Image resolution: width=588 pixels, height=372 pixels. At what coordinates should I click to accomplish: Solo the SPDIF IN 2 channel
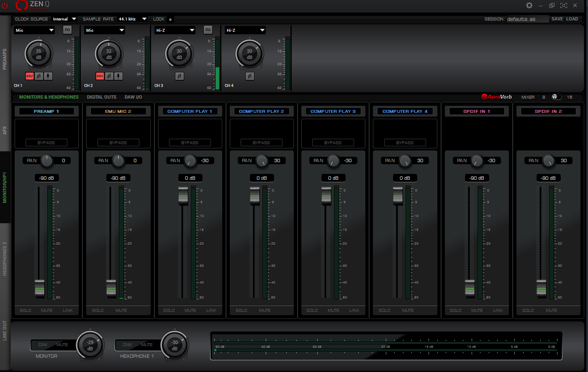(528, 311)
